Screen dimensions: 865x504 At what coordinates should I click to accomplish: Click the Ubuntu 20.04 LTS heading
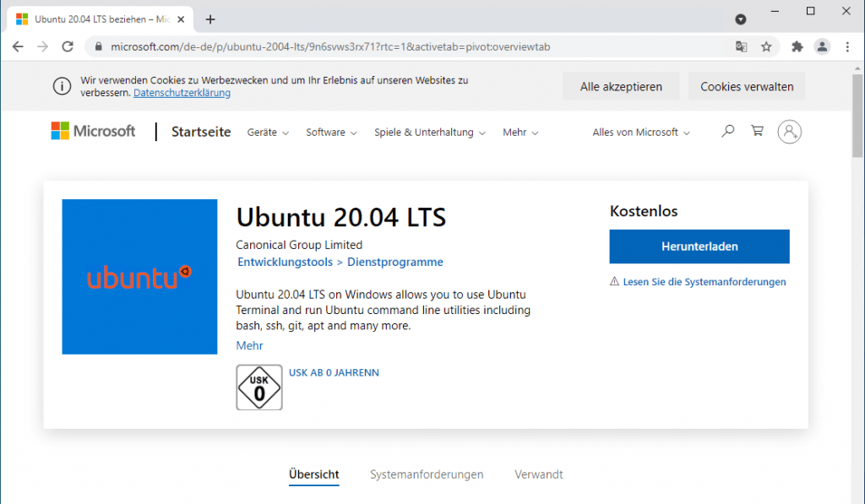click(x=341, y=217)
